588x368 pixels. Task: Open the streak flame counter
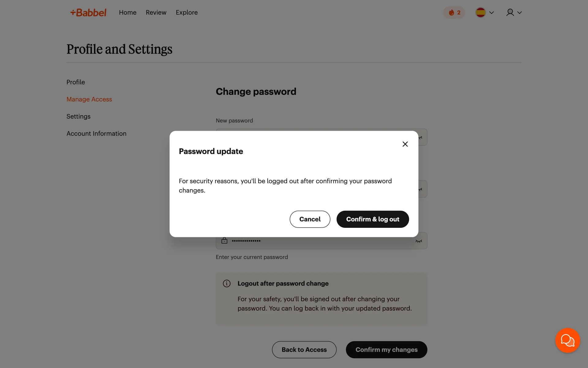tap(454, 13)
